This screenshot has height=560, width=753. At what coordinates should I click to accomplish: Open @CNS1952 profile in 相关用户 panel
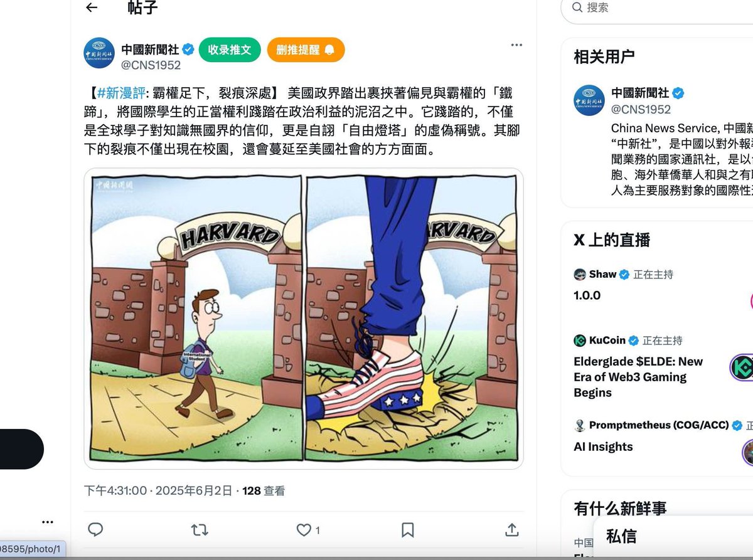tap(641, 109)
